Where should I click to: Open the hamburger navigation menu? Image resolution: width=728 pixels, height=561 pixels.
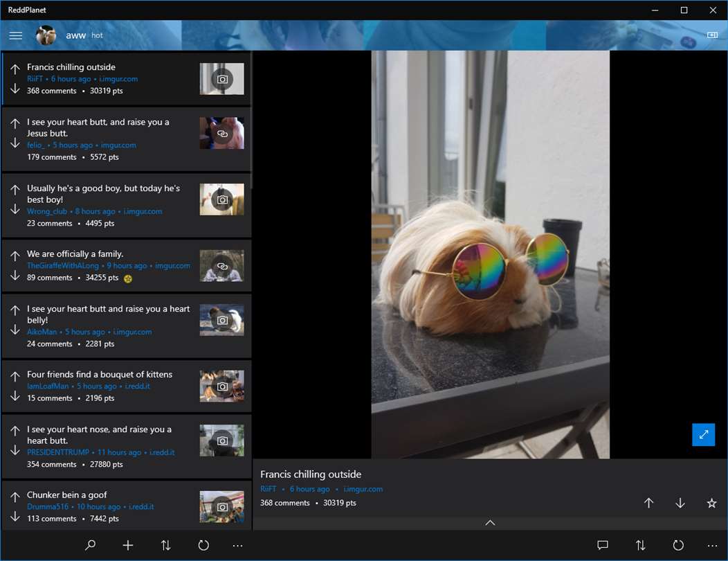[x=16, y=35]
